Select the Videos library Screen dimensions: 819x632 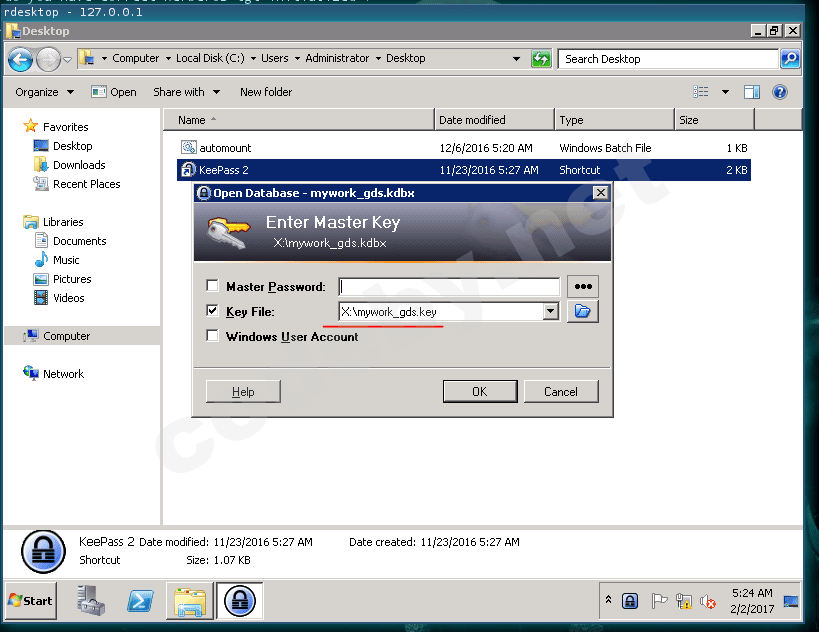pos(68,298)
